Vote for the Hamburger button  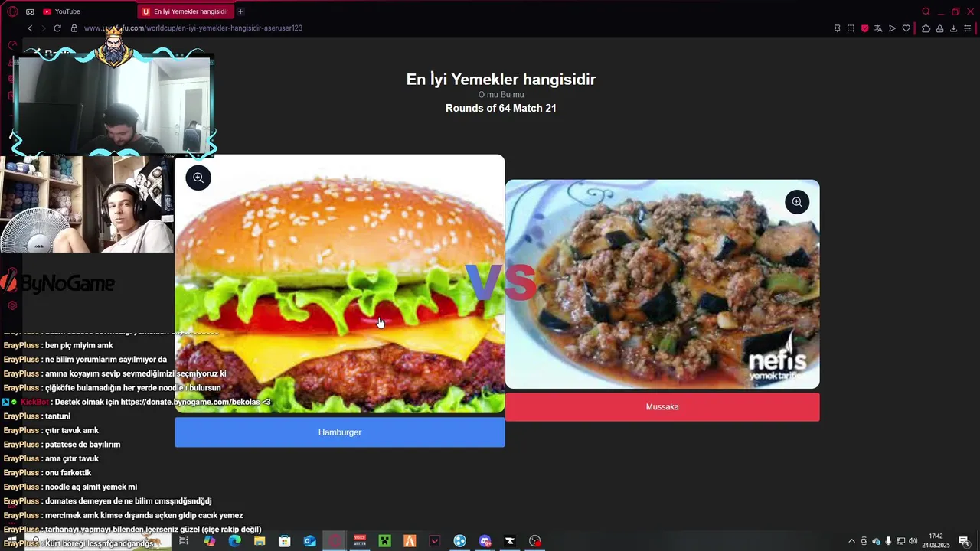[340, 432]
